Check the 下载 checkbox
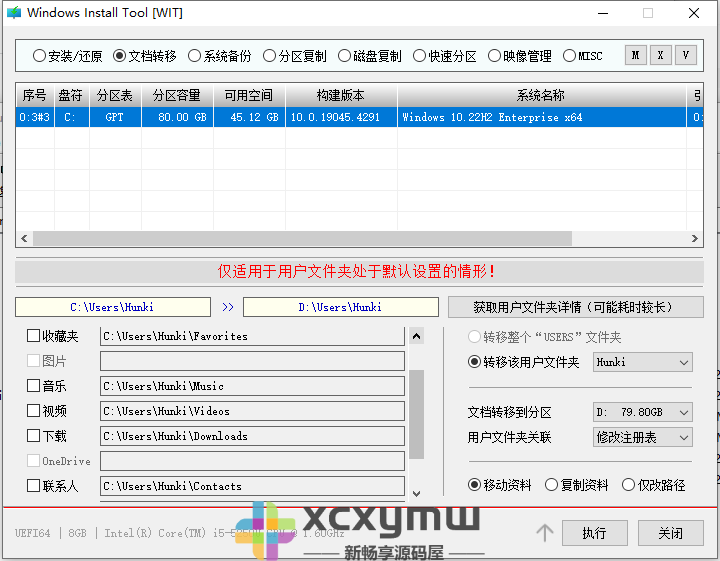Image resolution: width=720 pixels, height=561 pixels. [33, 436]
